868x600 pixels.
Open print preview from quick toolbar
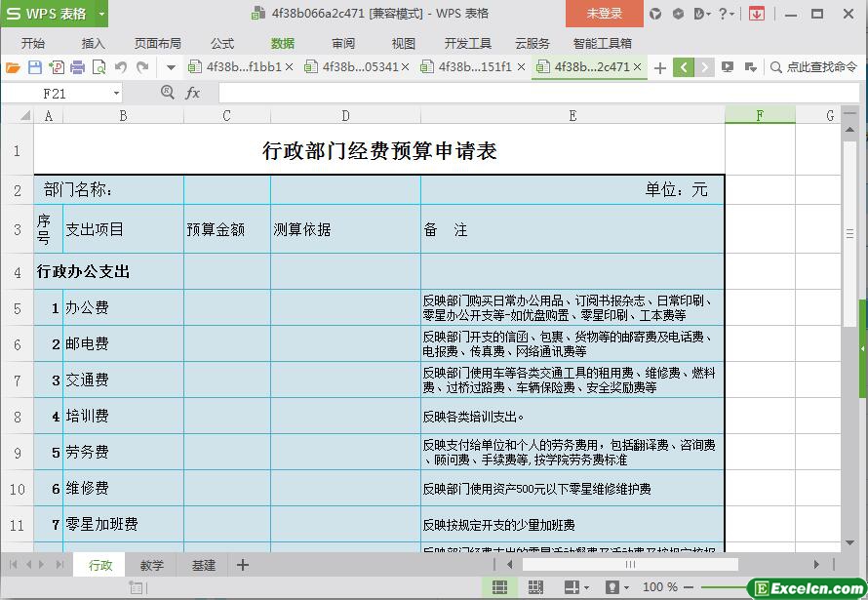pyautogui.click(x=99, y=67)
